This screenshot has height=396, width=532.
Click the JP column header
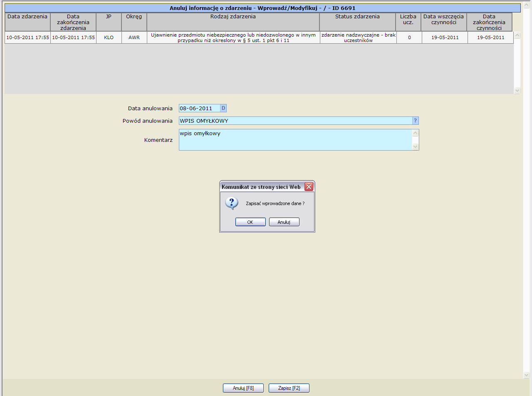point(109,22)
